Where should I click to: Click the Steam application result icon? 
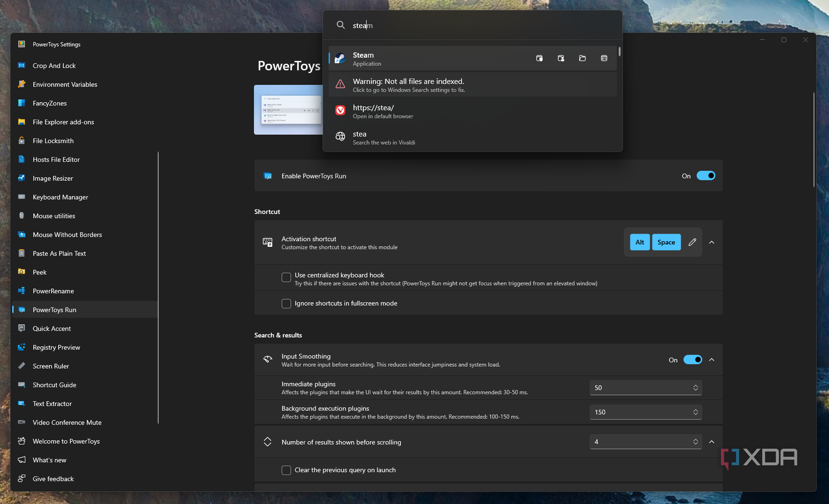point(340,58)
